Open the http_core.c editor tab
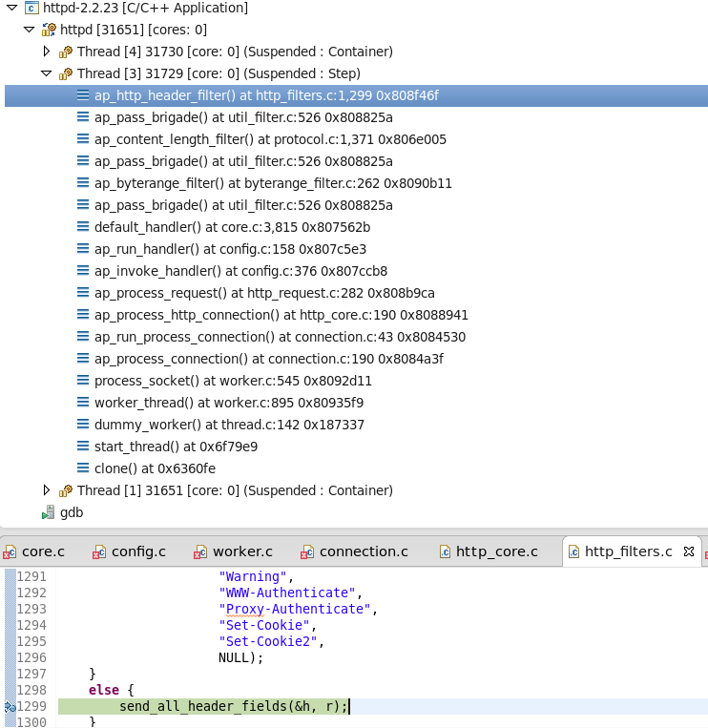 496,551
